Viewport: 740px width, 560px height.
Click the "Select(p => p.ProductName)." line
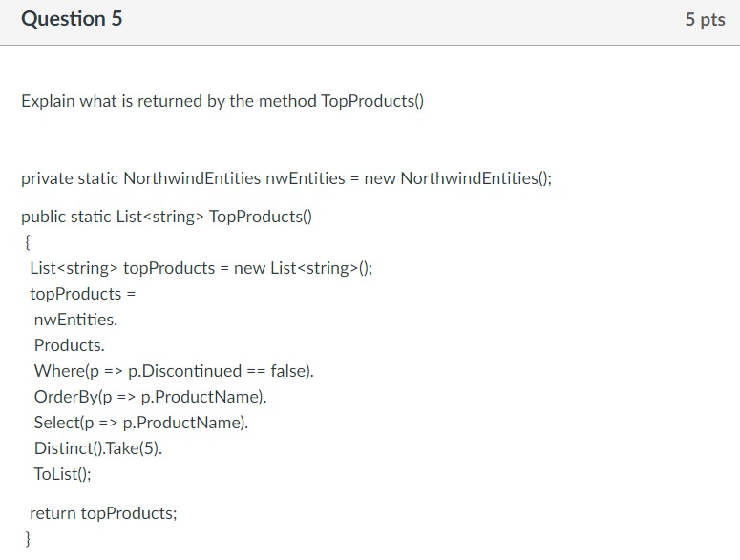141,423
